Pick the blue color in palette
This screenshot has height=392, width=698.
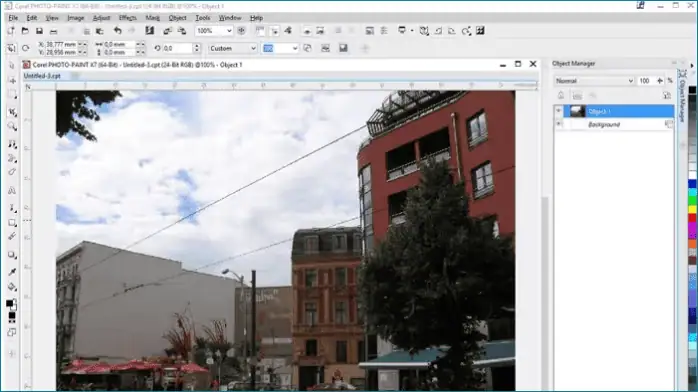pyautogui.click(x=693, y=183)
